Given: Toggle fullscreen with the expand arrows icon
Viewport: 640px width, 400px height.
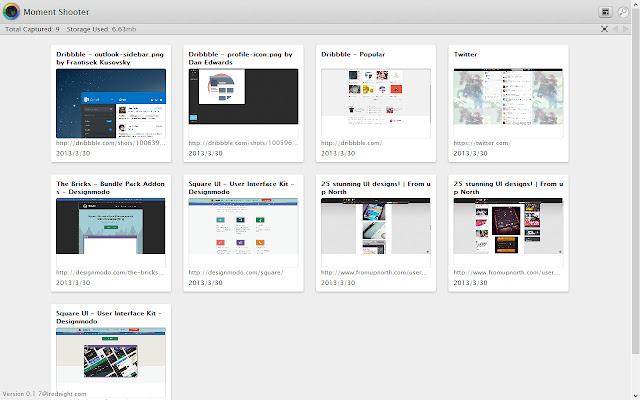Looking at the screenshot, I should pyautogui.click(x=604, y=29).
